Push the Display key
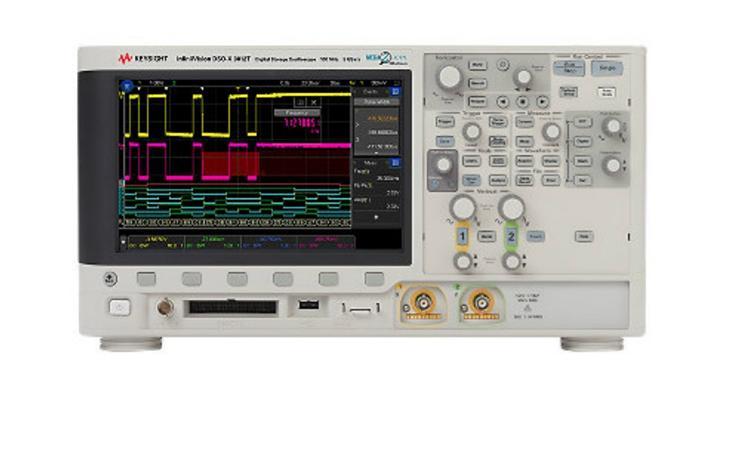 click(x=551, y=161)
